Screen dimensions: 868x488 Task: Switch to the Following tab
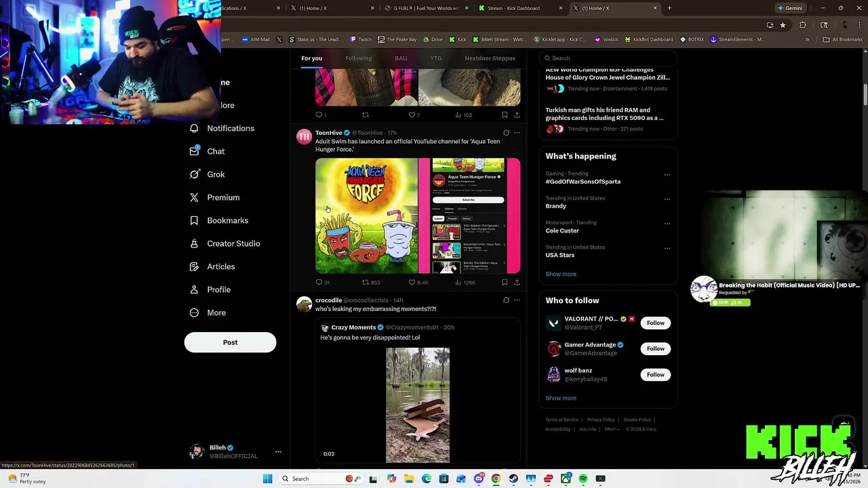(x=359, y=58)
